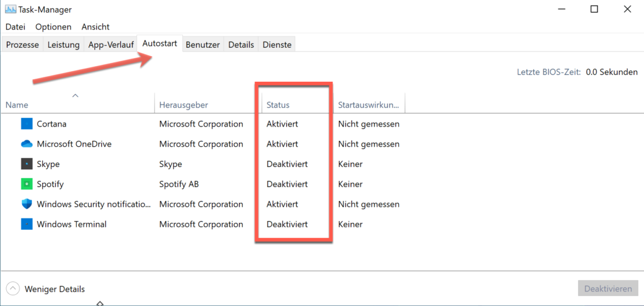The height and width of the screenshot is (306, 644).
Task: Select the Skype entry name
Action: (x=48, y=164)
